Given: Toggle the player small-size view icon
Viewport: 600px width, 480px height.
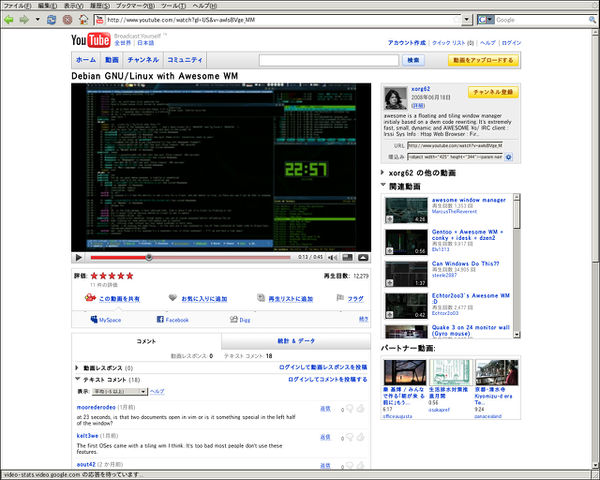Looking at the screenshot, I should point(348,257).
